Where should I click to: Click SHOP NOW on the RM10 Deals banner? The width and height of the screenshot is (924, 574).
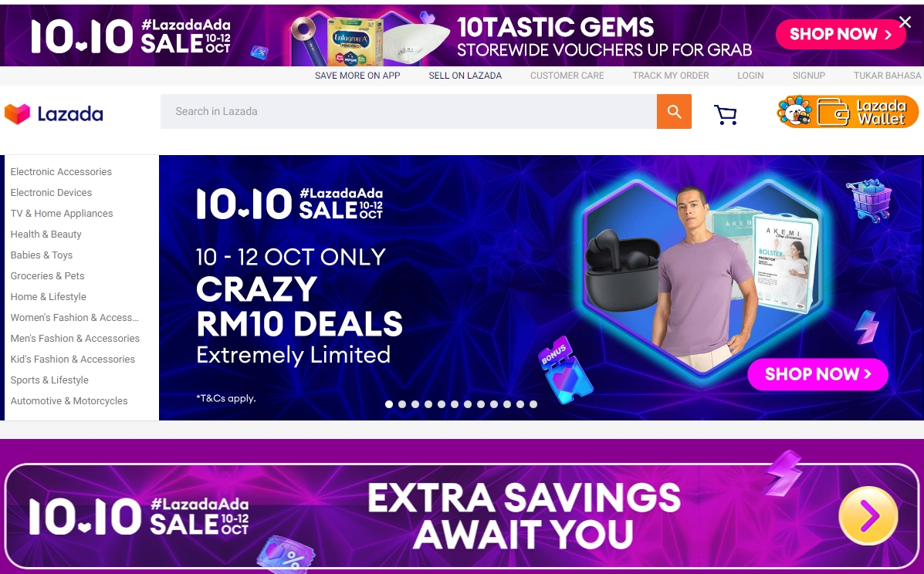click(x=818, y=374)
